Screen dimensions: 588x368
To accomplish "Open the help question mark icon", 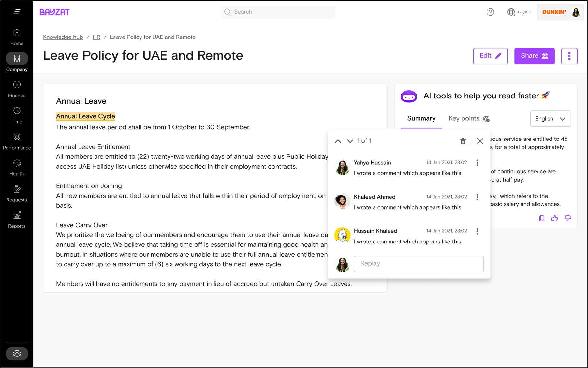I will [490, 12].
